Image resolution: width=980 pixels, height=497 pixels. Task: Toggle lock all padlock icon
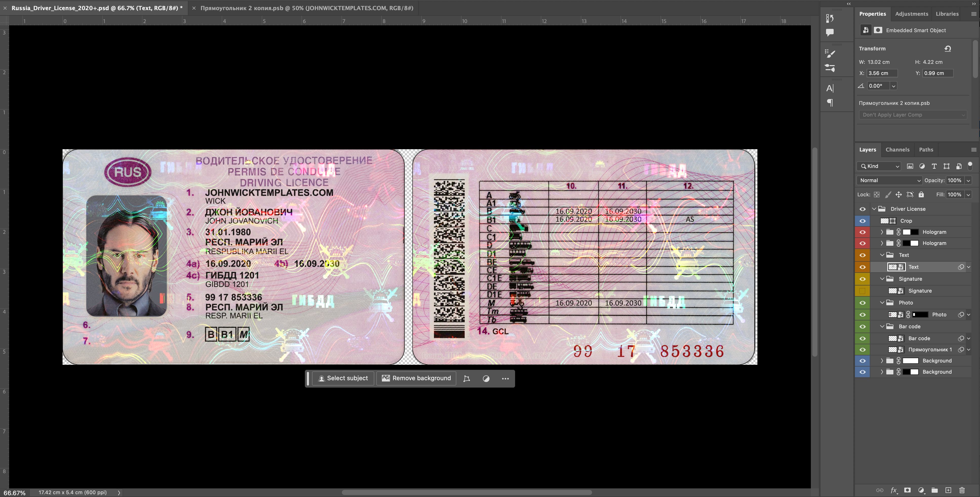921,195
